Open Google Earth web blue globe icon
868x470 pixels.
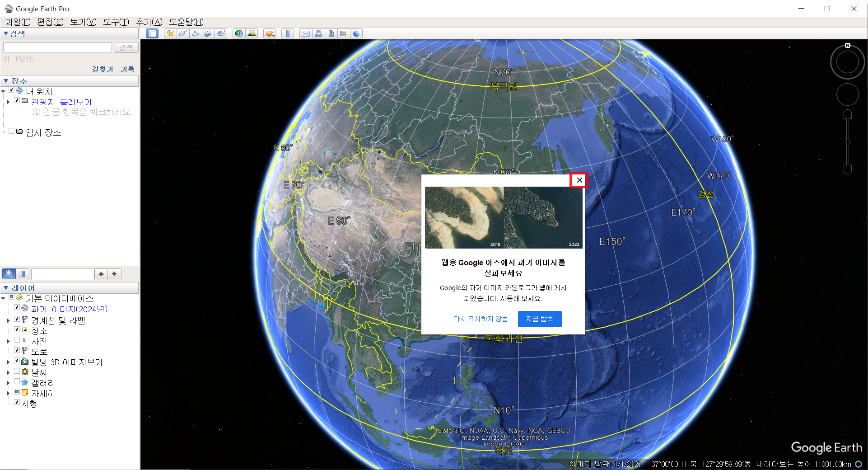[356, 33]
